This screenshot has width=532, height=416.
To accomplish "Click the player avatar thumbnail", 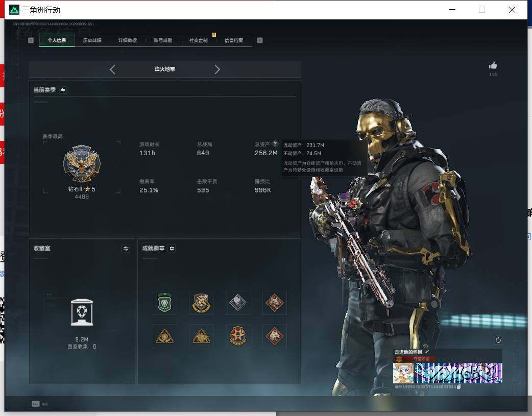I will click(403, 373).
